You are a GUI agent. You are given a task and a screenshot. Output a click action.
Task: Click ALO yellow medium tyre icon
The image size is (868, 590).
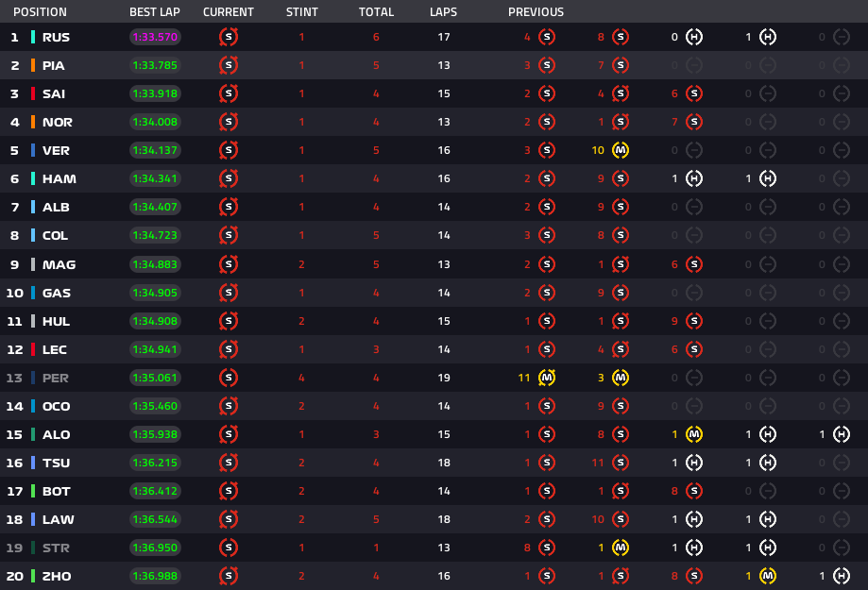[693, 434]
